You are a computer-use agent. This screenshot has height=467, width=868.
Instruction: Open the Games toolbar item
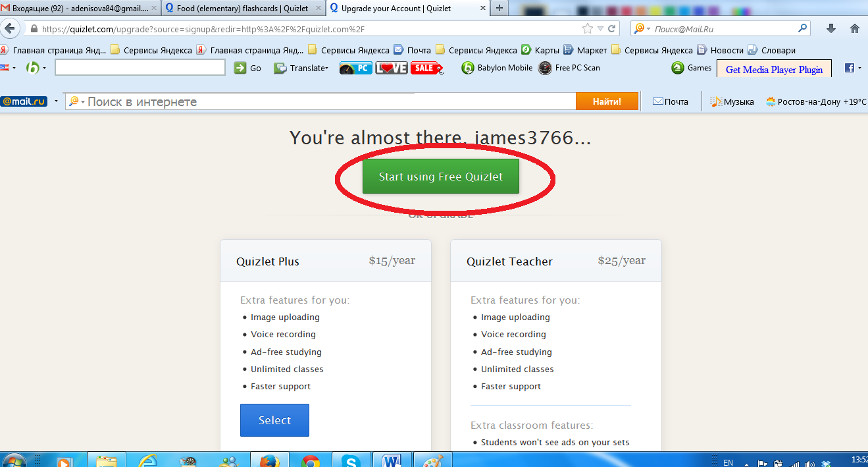tap(692, 68)
